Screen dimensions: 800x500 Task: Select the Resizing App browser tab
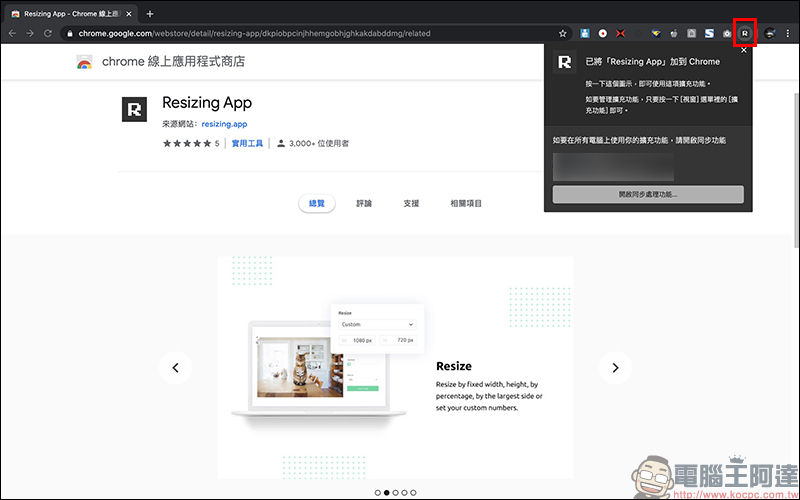coord(70,14)
